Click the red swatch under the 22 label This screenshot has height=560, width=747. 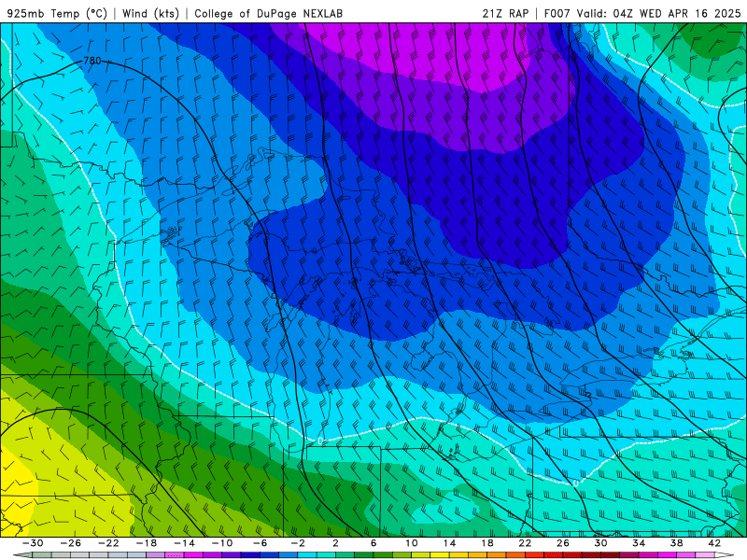[534, 555]
